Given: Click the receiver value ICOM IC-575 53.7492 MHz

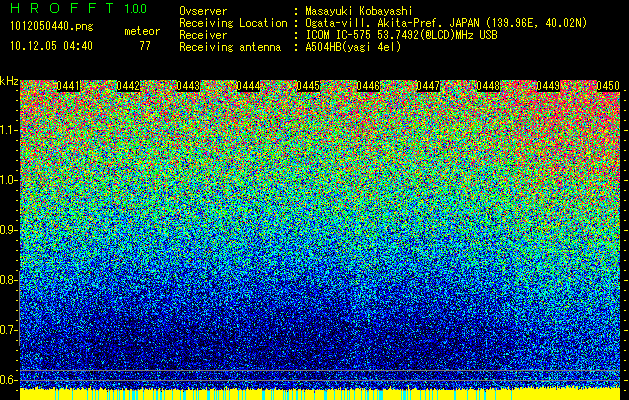Looking at the screenshot, I should pos(401,35).
